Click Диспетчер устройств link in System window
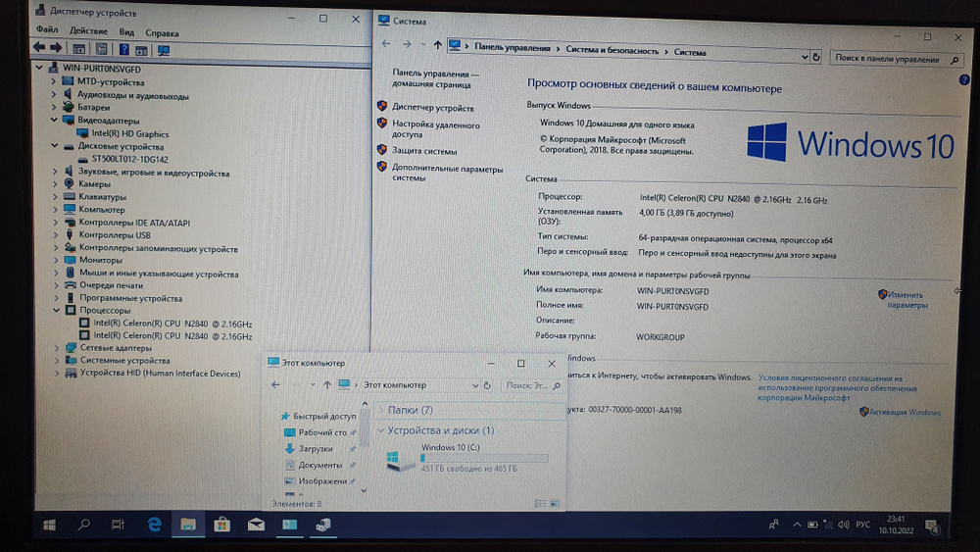 point(432,108)
